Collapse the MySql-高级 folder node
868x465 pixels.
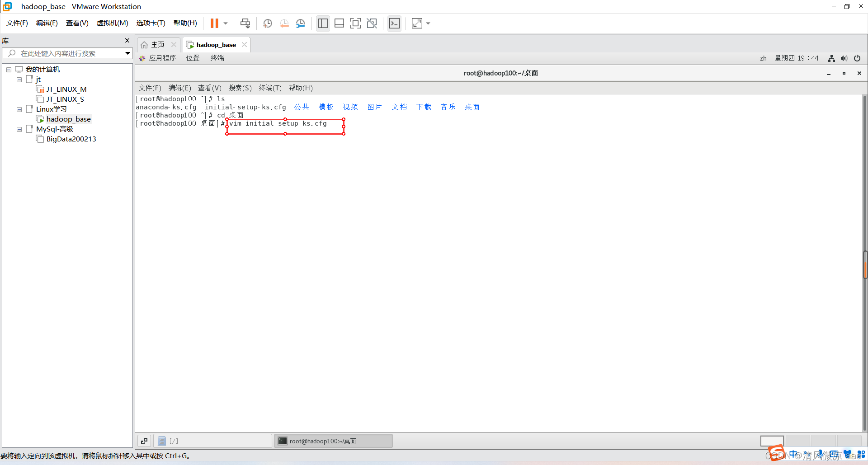19,129
